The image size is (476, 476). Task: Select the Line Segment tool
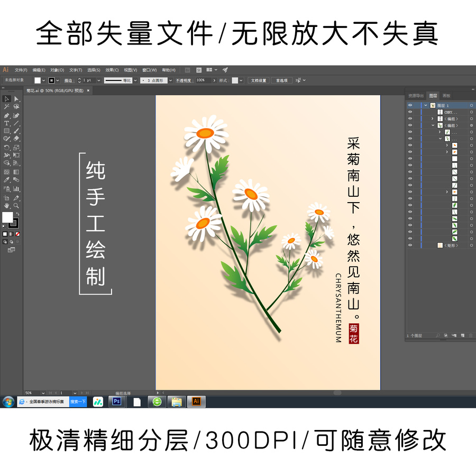click(16, 123)
